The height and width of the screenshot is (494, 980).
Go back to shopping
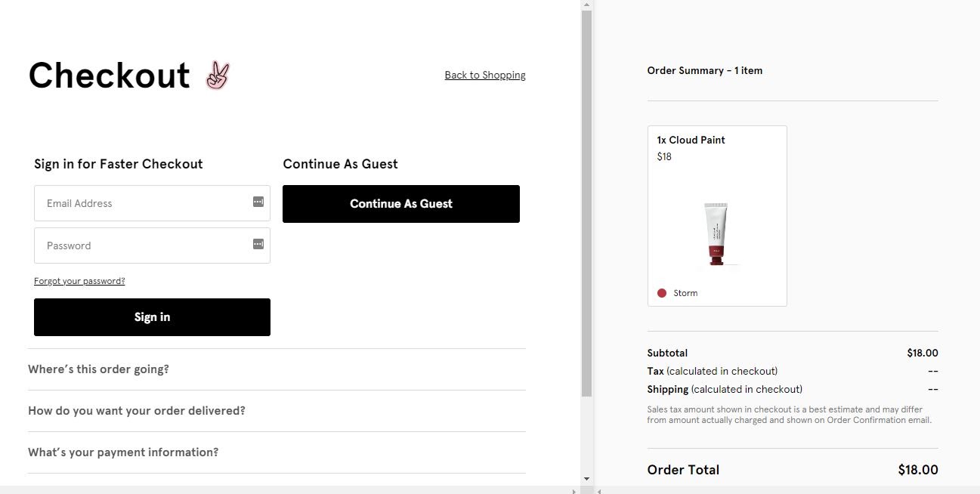[x=485, y=75]
